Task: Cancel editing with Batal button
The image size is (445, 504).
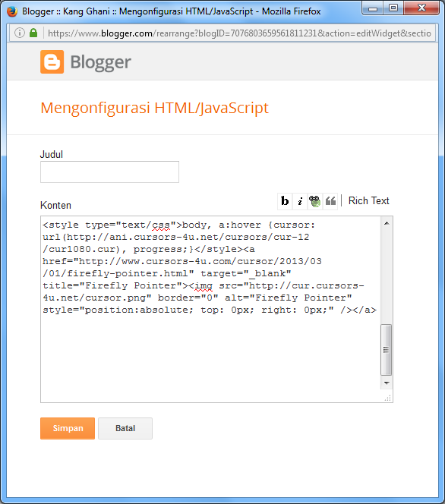Action: click(x=125, y=428)
